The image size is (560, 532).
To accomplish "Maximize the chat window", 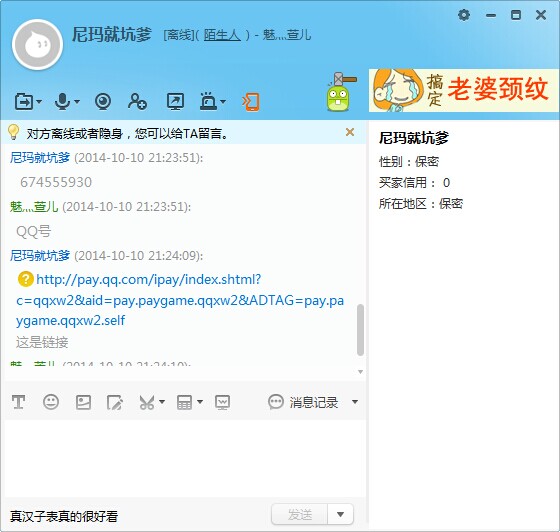I will [x=516, y=15].
